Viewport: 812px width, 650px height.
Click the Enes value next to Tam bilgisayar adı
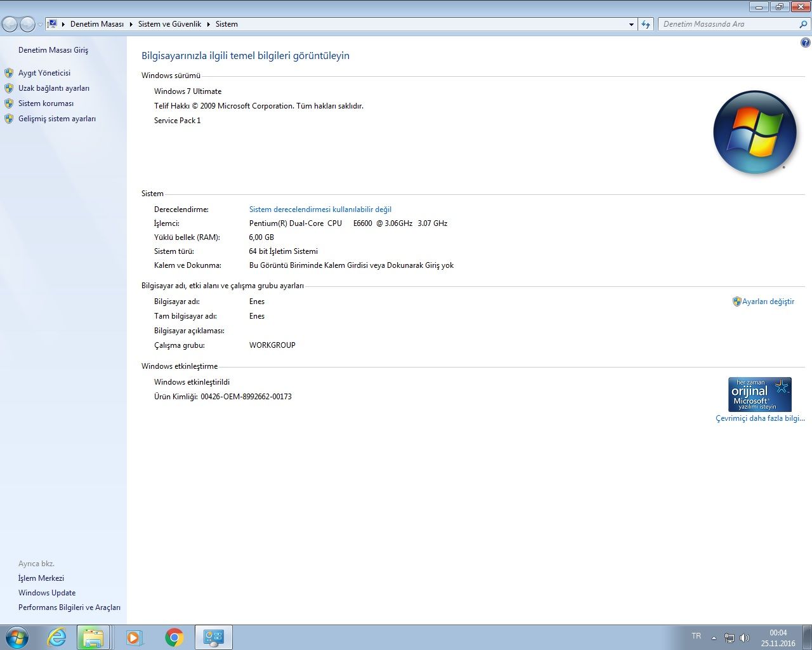coord(257,316)
